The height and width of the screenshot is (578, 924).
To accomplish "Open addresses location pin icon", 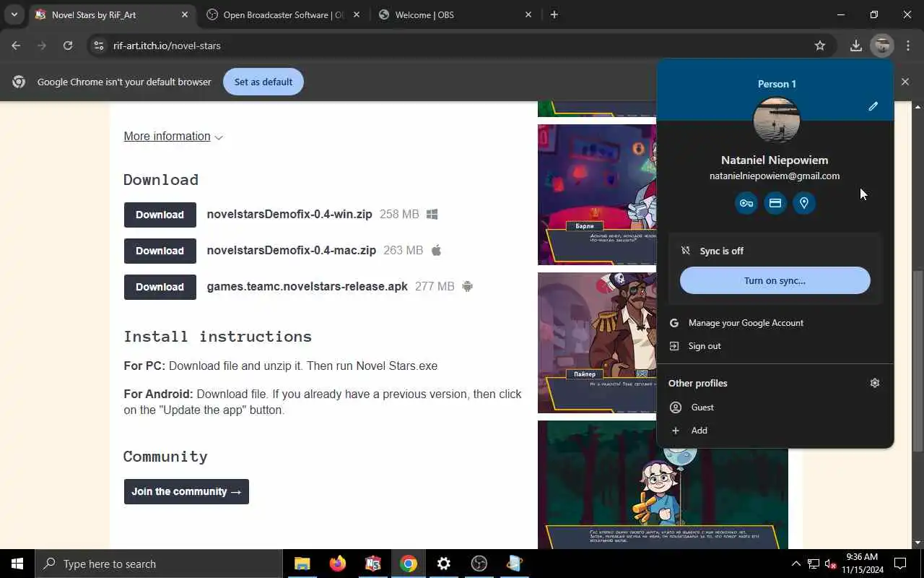I will [x=804, y=203].
